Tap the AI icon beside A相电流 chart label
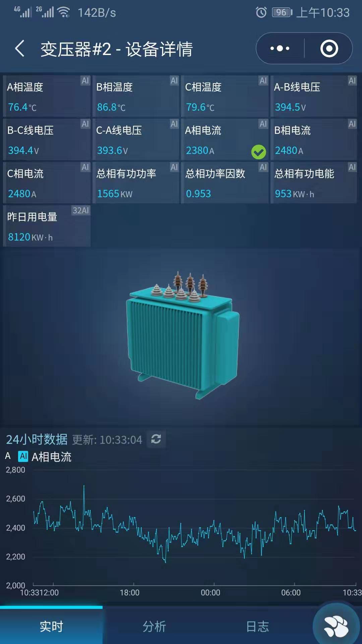The image size is (362, 644). point(23,456)
